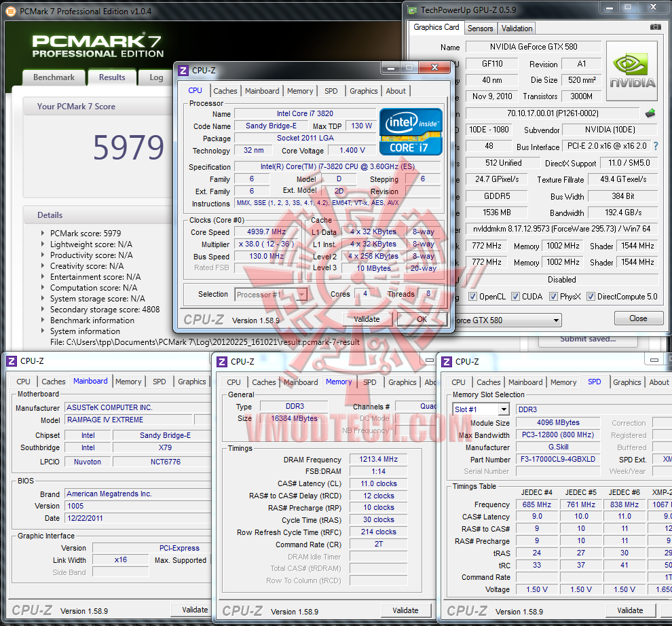Click the Model RAMPAGE IV EXTREME field
This screenshot has height=626, width=672.
tap(129, 420)
